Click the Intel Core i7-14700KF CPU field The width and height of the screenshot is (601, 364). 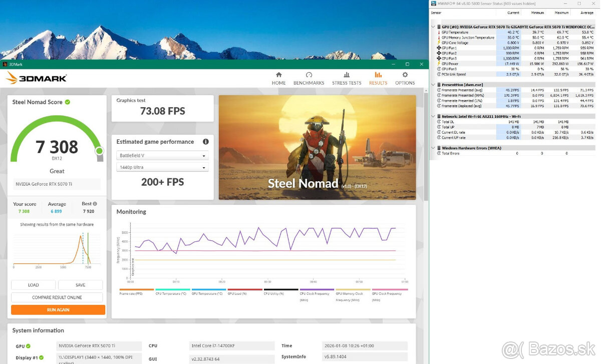(232, 345)
